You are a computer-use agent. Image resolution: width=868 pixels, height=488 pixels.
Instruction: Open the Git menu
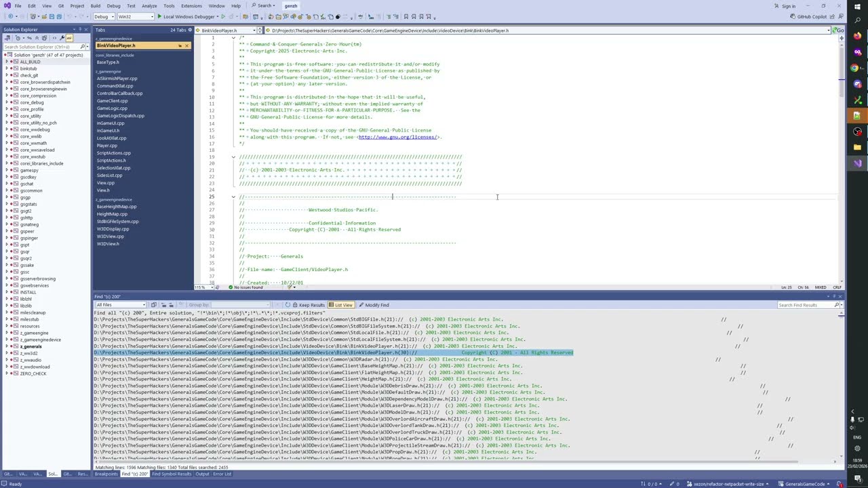[61, 6]
